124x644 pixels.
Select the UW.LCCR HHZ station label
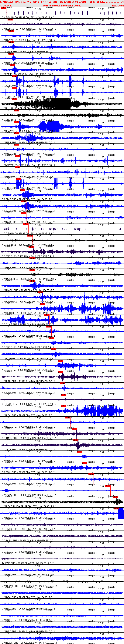pyautogui.click(x=10, y=506)
